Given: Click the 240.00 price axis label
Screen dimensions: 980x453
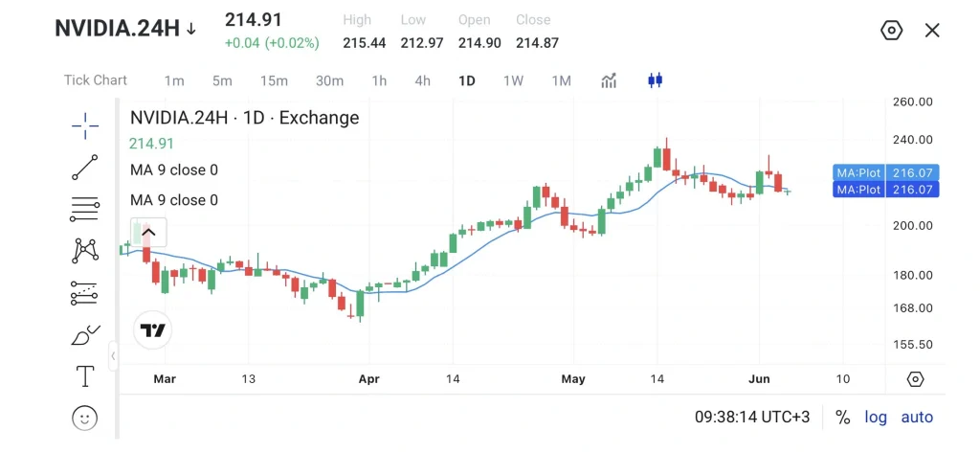Looking at the screenshot, I should click(x=914, y=140).
